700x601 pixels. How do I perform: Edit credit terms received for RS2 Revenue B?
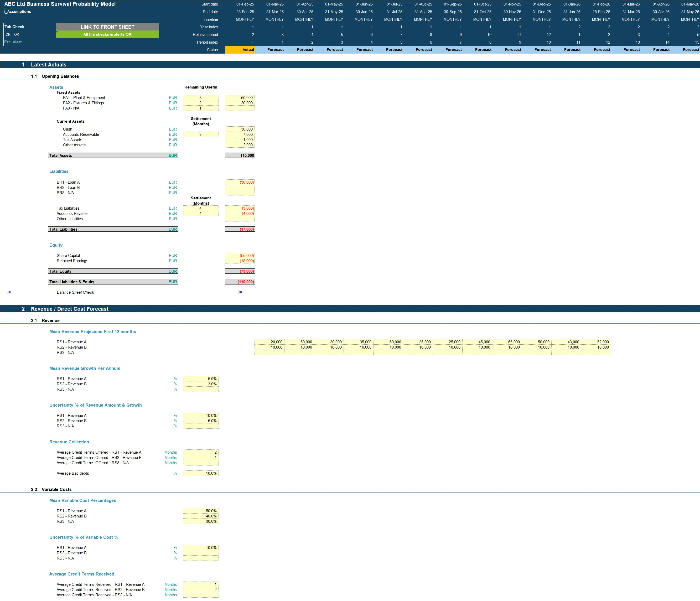[201, 590]
